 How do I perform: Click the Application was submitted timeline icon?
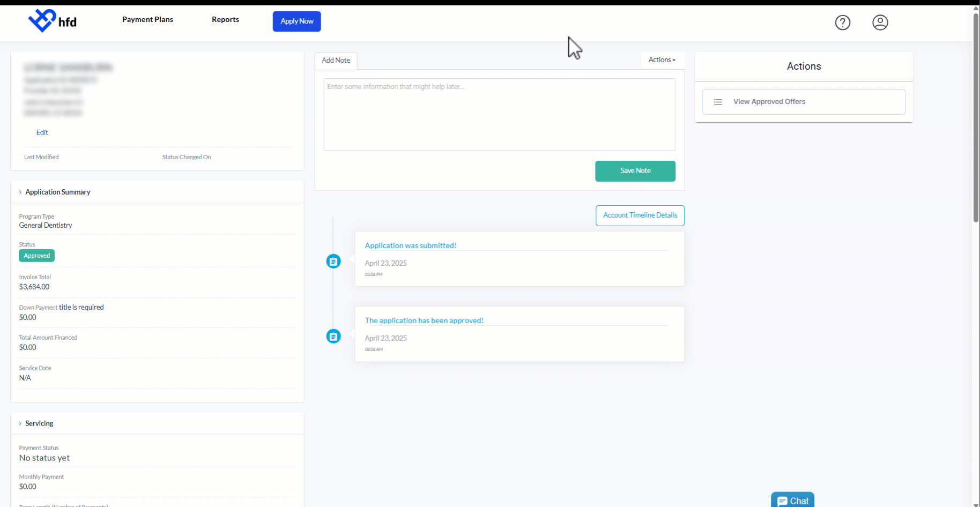pyautogui.click(x=333, y=262)
